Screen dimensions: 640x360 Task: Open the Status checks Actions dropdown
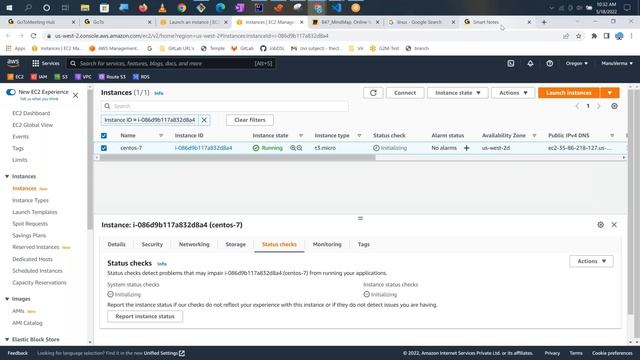(x=591, y=261)
